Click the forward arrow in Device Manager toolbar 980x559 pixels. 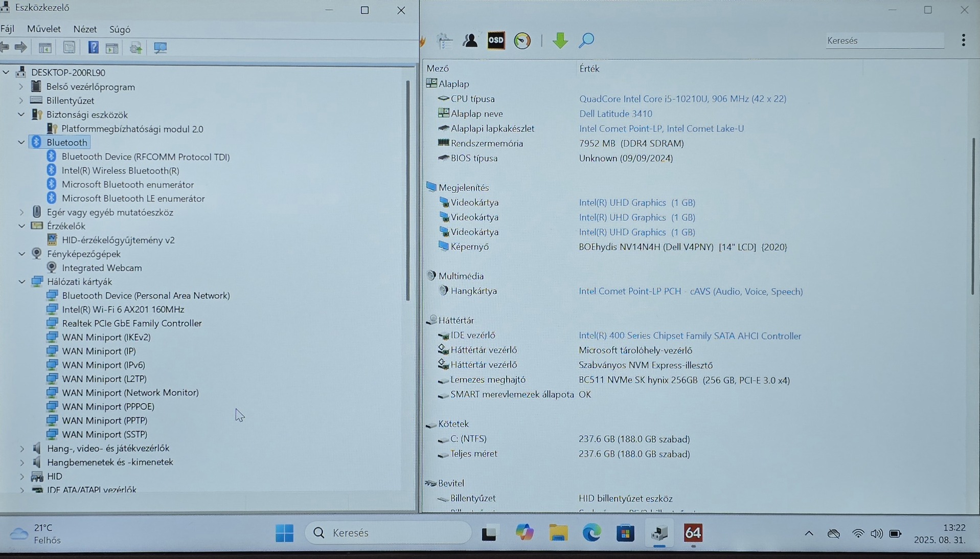click(21, 48)
